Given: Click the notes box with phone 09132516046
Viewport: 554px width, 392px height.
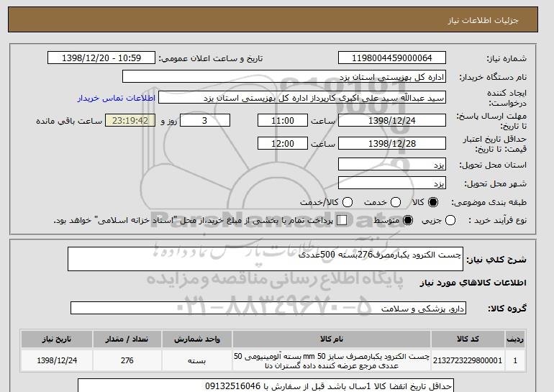Looking at the screenshot, I should 265,386.
